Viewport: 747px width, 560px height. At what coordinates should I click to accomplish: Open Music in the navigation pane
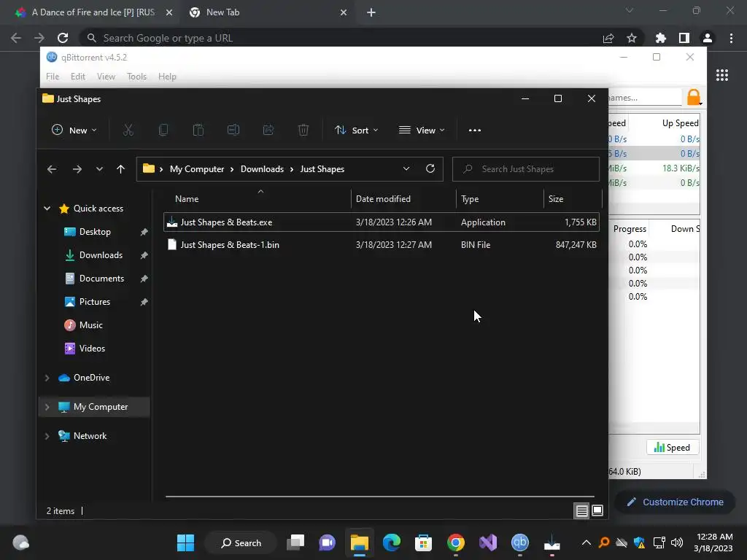tap(90, 325)
